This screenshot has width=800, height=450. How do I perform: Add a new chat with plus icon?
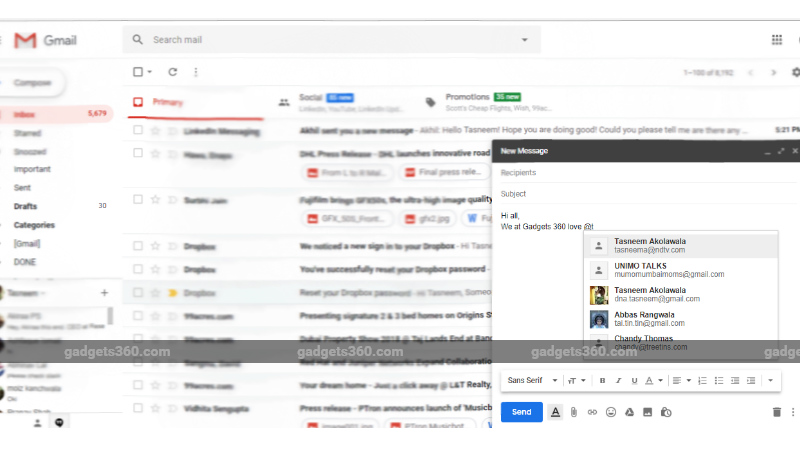[104, 293]
